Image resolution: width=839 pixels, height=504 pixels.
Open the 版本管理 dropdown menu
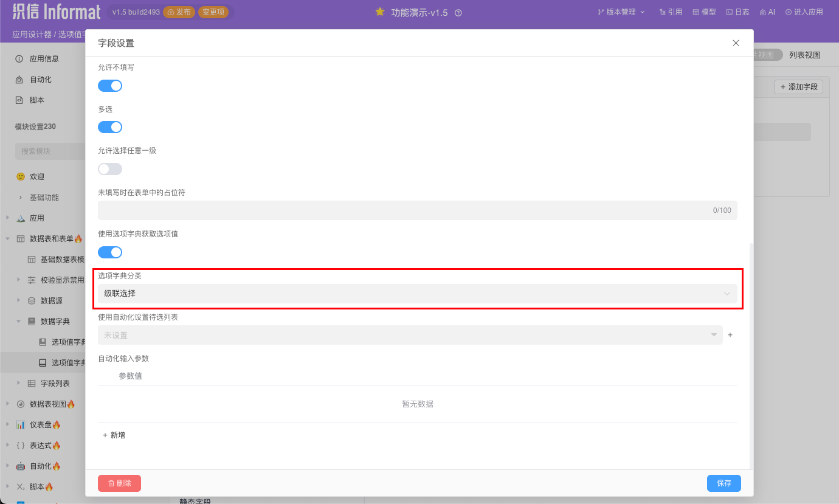[621, 12]
